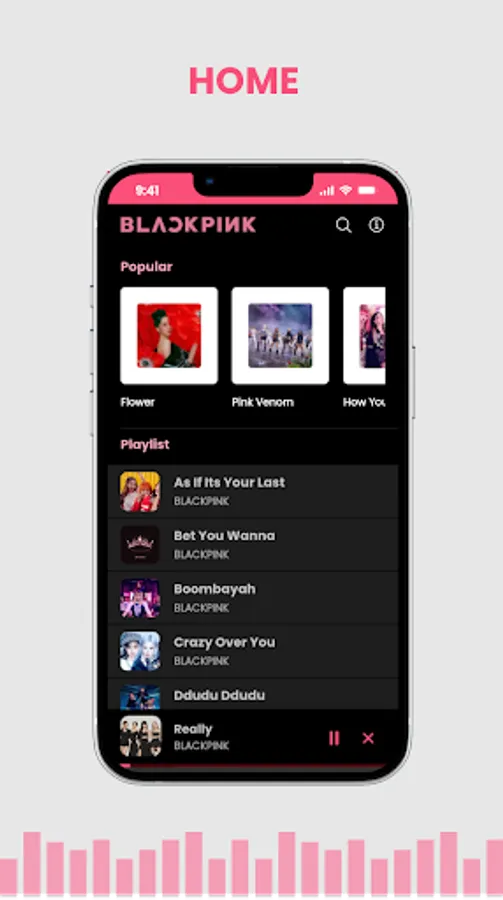Play Boombayah from playlist
This screenshot has height=900, width=503.
[x=253, y=598]
